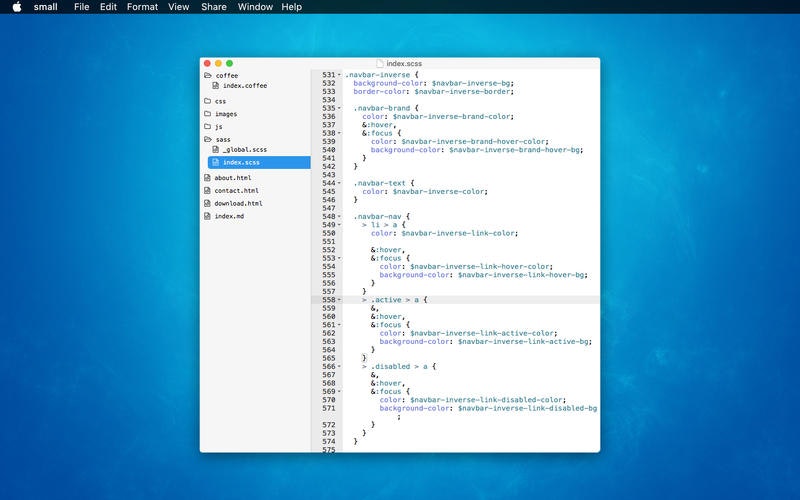Click the about.html file icon
This screenshot has height=500, width=800.
coord(207,178)
